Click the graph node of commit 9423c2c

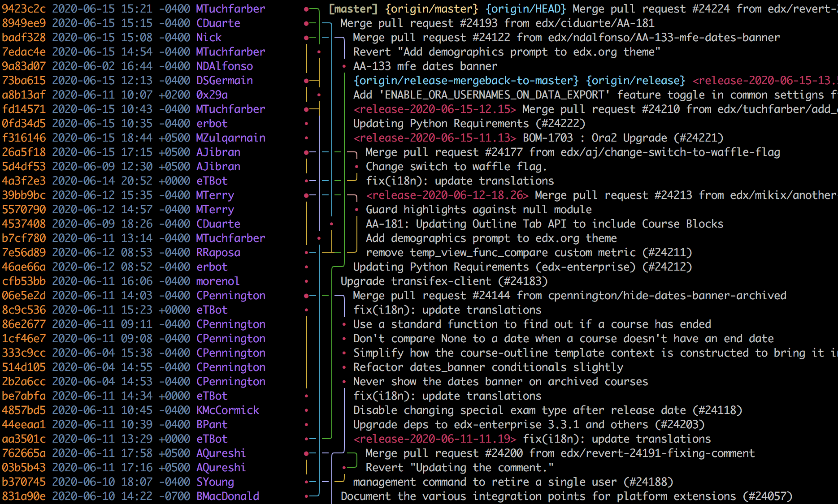pyautogui.click(x=306, y=9)
